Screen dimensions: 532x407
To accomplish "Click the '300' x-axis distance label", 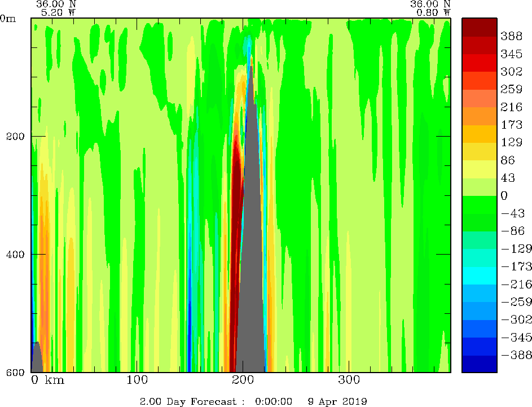I will coord(349,380).
